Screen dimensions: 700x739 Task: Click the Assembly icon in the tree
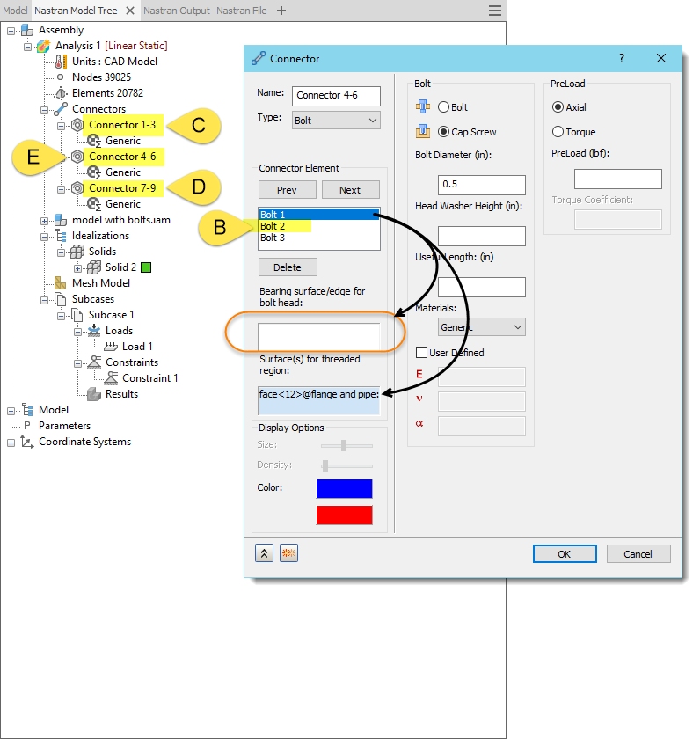pyautogui.click(x=27, y=30)
